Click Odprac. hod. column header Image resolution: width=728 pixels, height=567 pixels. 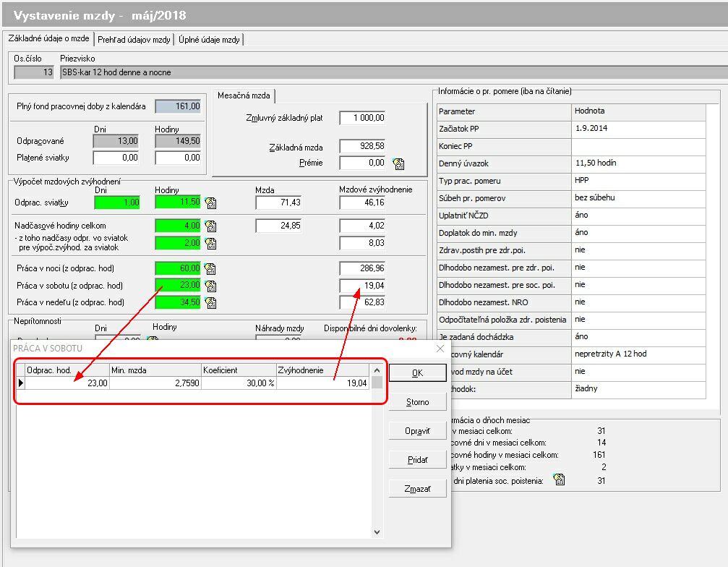point(67,370)
